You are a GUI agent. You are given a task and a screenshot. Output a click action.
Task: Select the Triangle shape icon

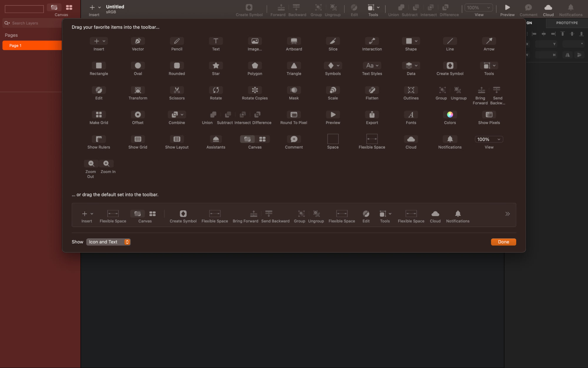point(294,65)
